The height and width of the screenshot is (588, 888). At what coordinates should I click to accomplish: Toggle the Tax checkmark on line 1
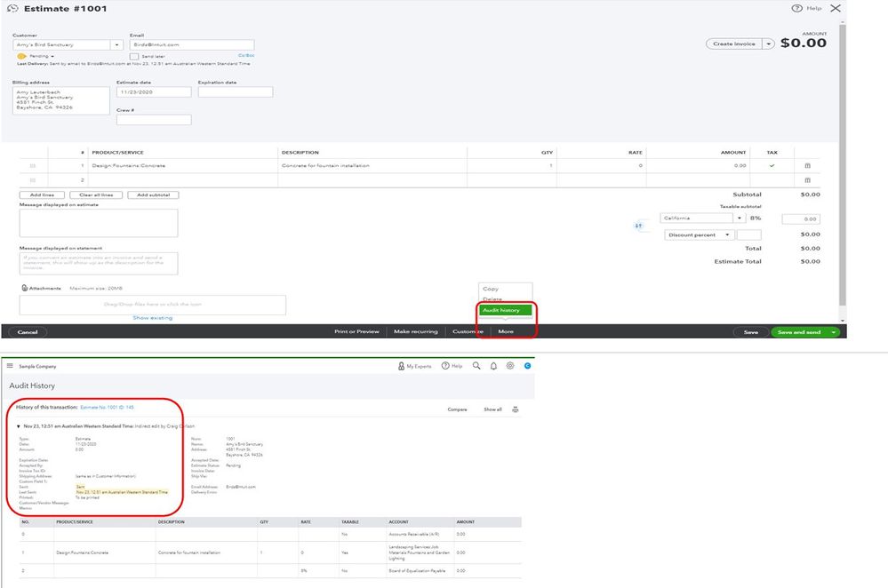(772, 166)
